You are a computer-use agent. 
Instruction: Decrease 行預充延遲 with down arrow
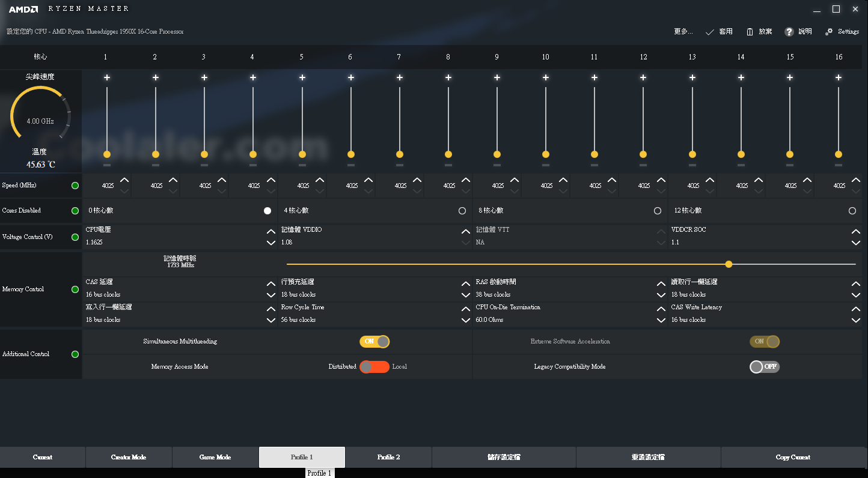point(466,295)
